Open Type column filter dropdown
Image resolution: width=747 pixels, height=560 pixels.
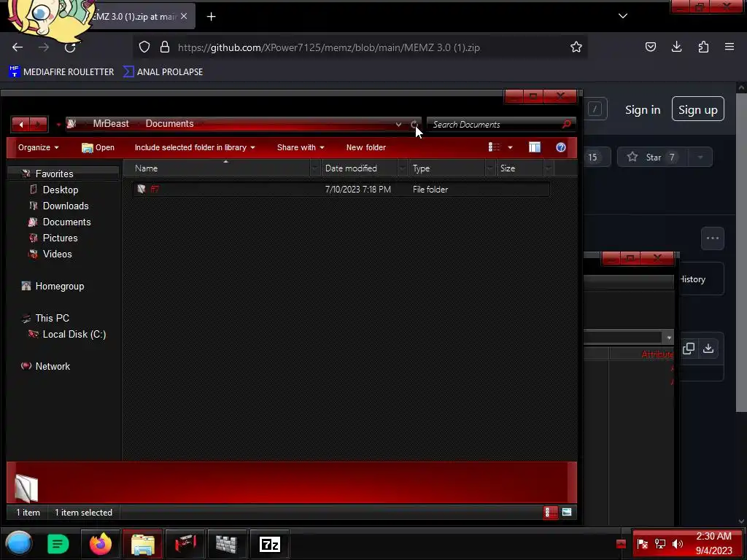pos(490,168)
